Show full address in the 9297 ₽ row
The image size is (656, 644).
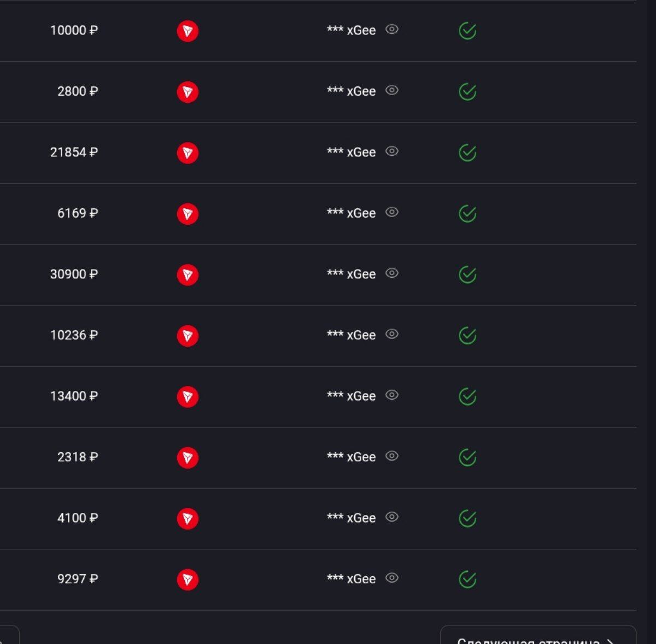coord(392,578)
